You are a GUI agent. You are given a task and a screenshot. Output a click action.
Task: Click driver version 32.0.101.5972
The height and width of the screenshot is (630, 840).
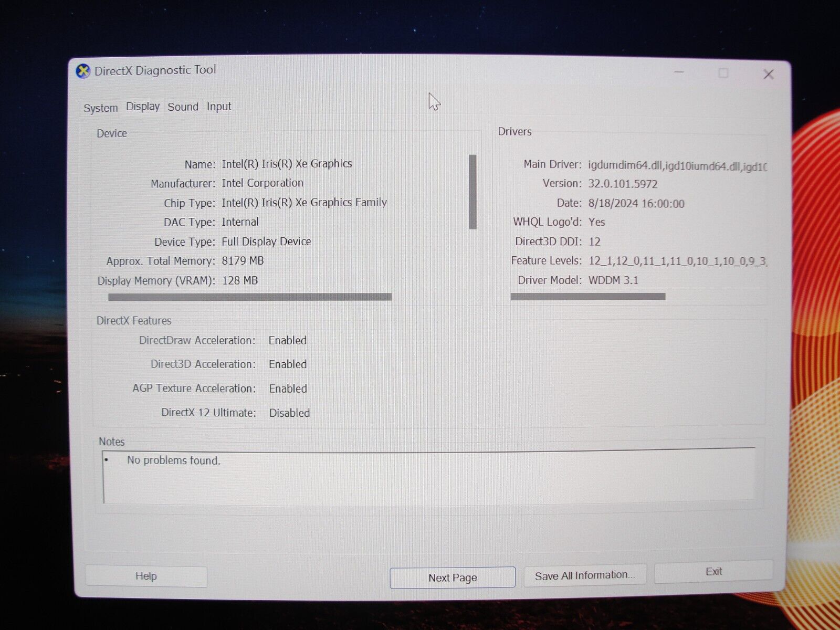pos(623,184)
